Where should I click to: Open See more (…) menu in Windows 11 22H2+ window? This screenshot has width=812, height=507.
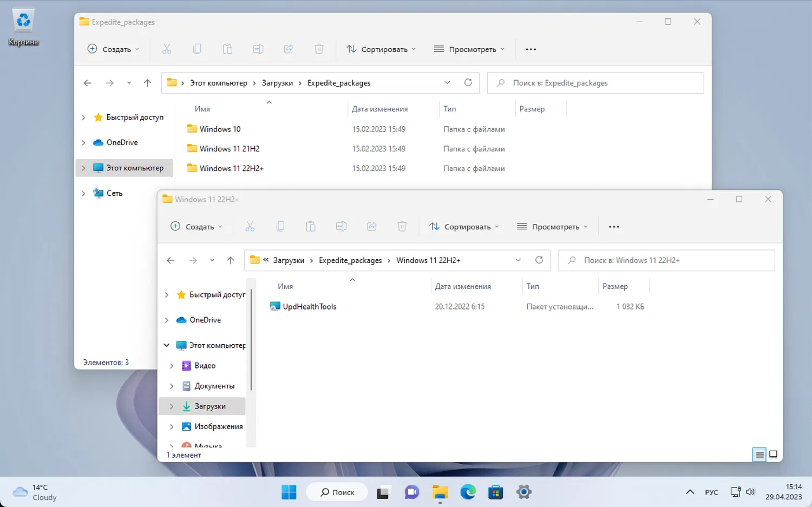pos(614,227)
